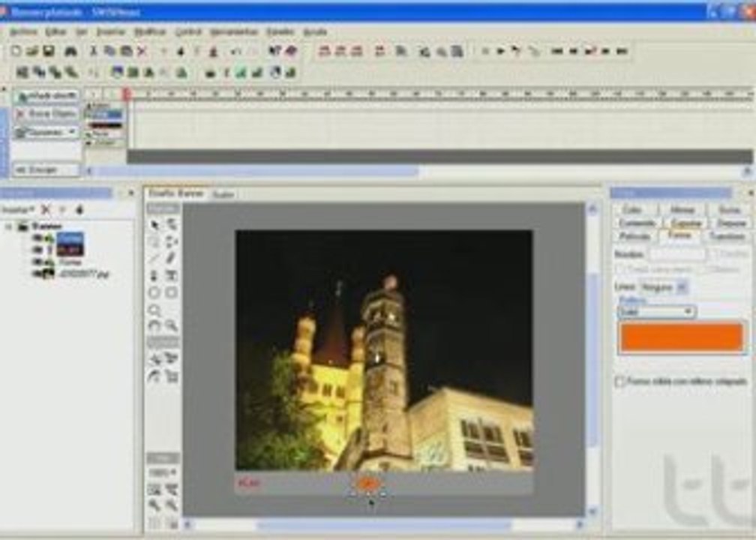This screenshot has height=540, width=756.
Task: Open the Archivo menu
Action: (x=23, y=31)
